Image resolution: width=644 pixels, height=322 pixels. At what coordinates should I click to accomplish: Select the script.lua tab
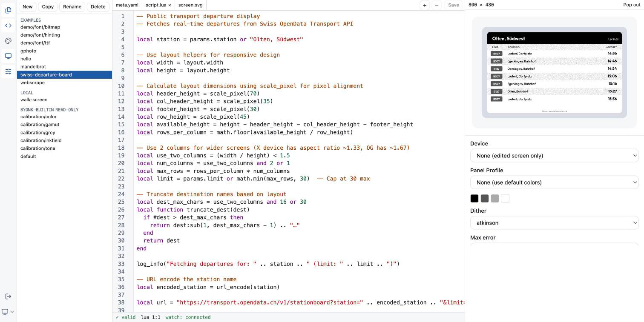[x=156, y=5]
